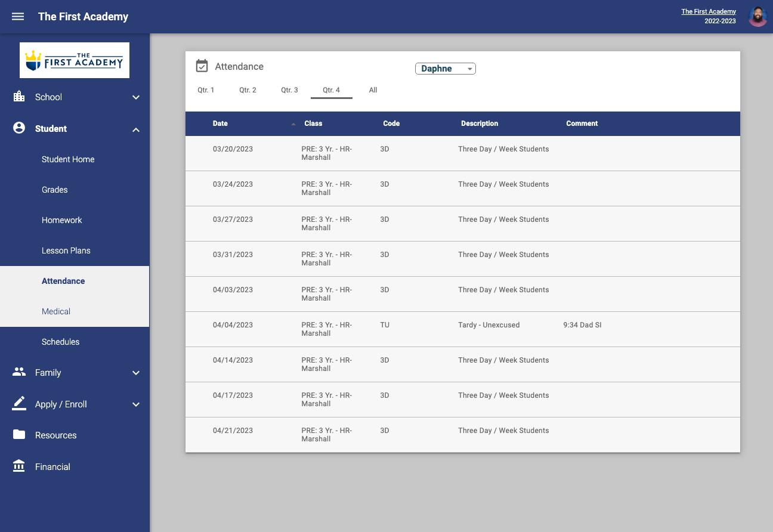
Task: Switch to the Qtr. 2 tab
Action: click(248, 90)
